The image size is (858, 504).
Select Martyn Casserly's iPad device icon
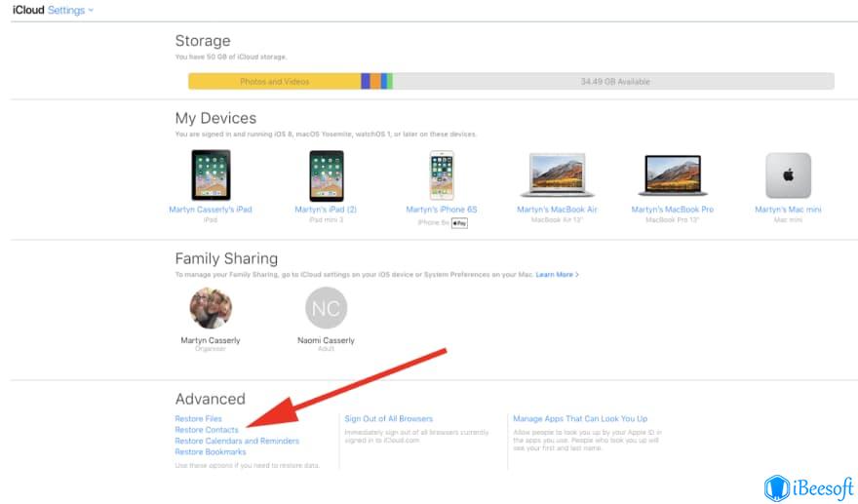point(211,175)
